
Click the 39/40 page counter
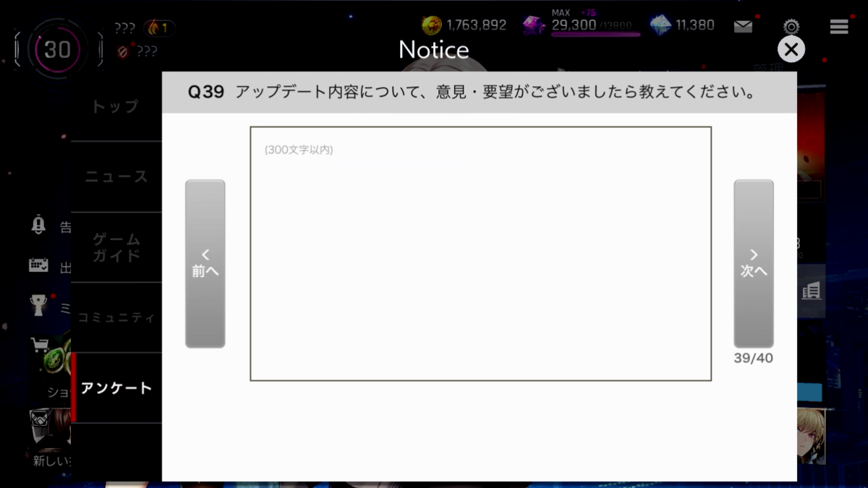[754, 359]
